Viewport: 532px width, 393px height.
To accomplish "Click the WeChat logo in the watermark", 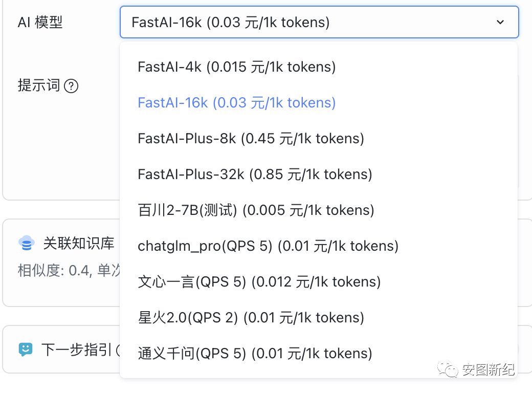I will click(451, 369).
